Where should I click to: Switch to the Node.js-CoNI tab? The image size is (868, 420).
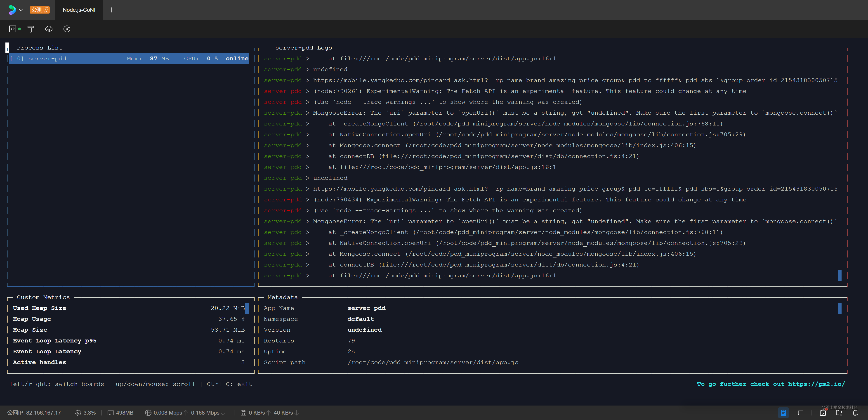click(79, 10)
